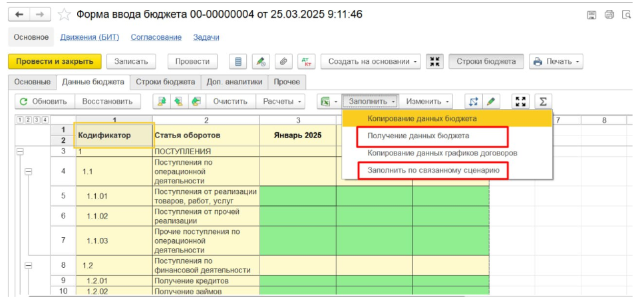The image size is (644, 301).
Task: Open the Движения (БИТ) link
Action: [89, 38]
